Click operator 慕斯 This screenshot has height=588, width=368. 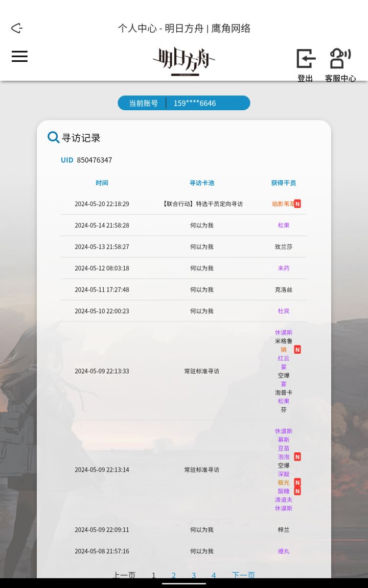pos(284,439)
